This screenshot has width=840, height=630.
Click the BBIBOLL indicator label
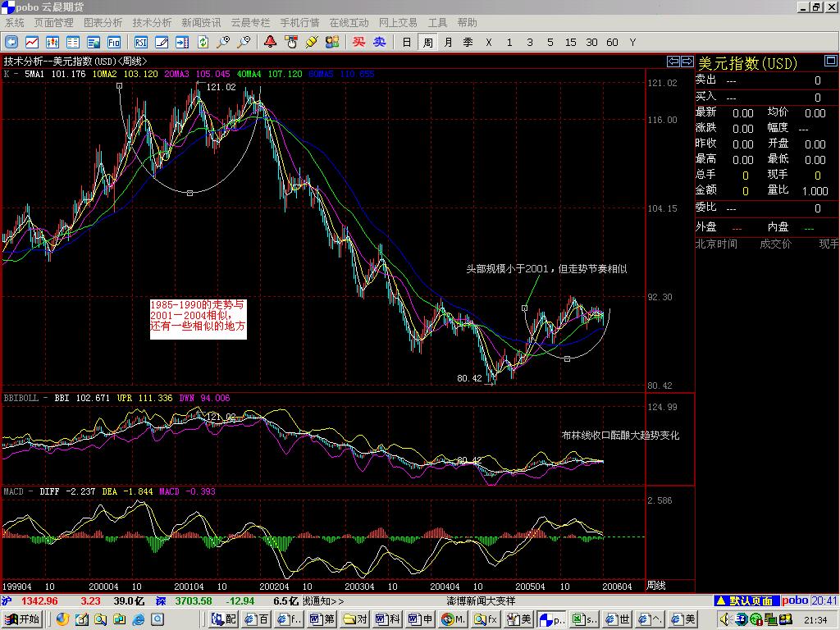coord(21,398)
